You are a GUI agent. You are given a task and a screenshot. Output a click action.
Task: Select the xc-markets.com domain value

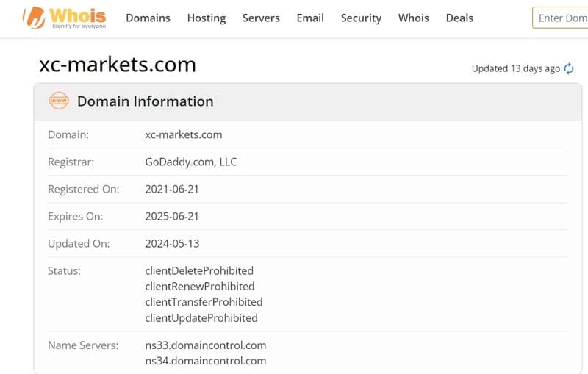183,134
